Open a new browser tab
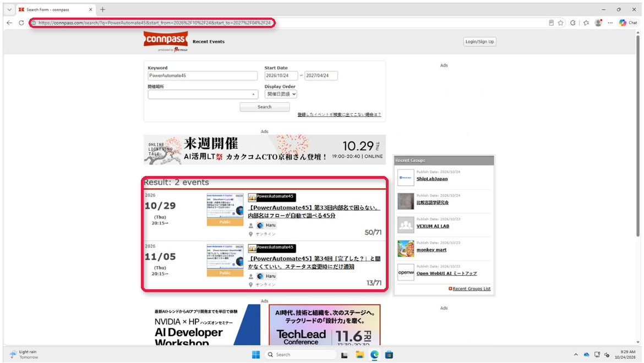644x363 pixels. [x=103, y=9]
